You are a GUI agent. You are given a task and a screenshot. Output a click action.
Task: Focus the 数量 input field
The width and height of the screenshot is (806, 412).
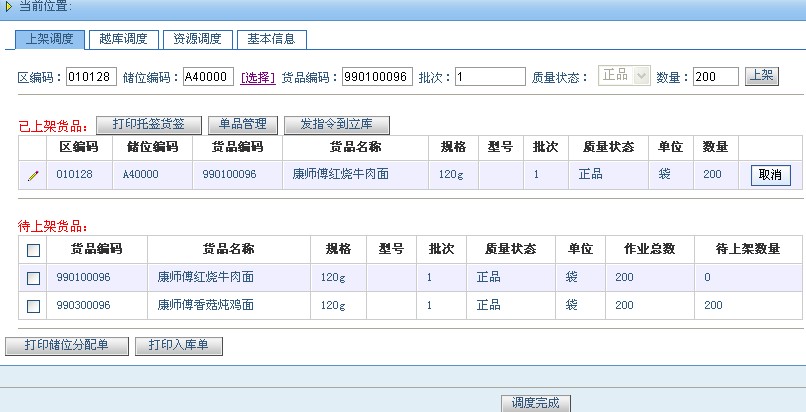pos(716,77)
